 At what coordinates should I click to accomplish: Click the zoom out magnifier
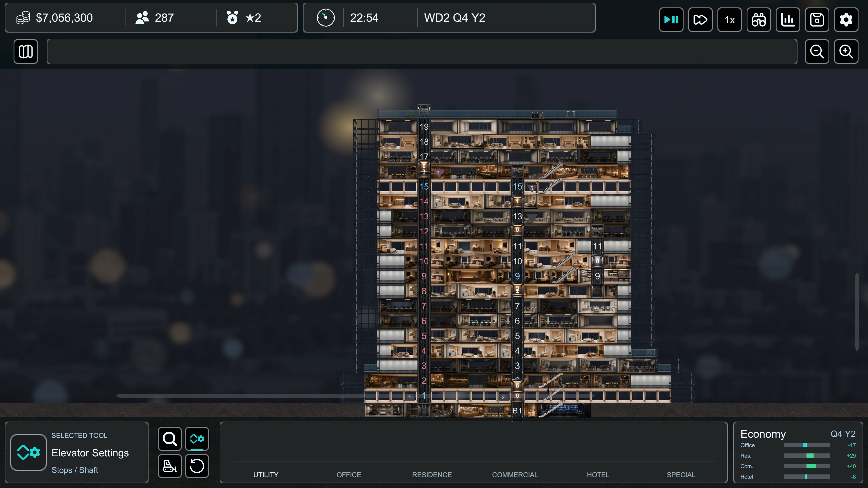tap(817, 52)
